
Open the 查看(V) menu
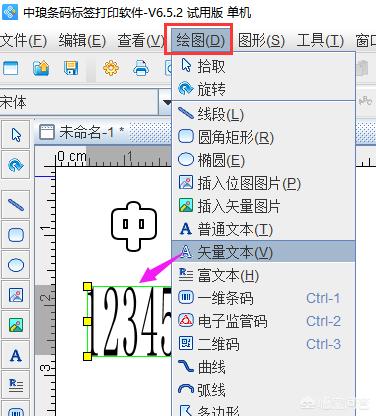(x=141, y=41)
